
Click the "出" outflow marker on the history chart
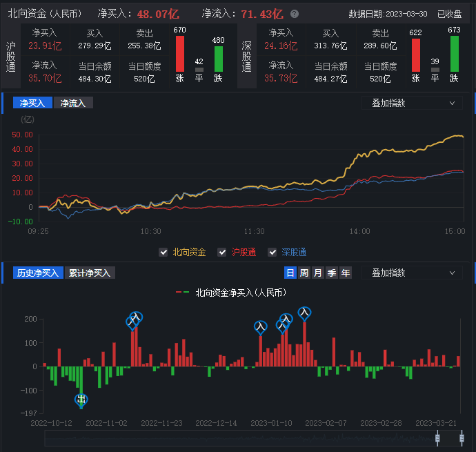tap(81, 399)
